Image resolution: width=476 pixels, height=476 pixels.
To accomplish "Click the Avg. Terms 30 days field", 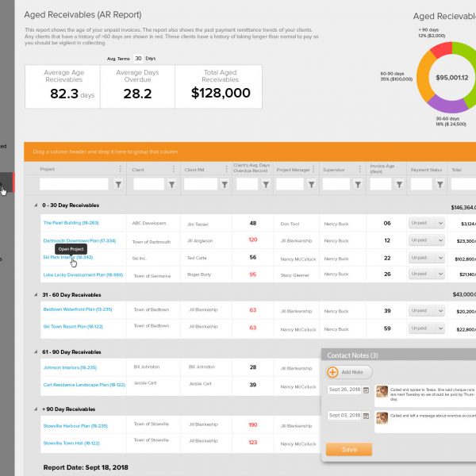I will [138, 58].
